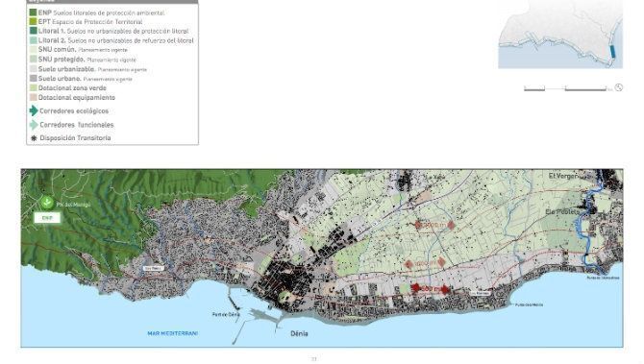
Task: Click 'SNU protegido' legend label
Action: tap(62, 60)
